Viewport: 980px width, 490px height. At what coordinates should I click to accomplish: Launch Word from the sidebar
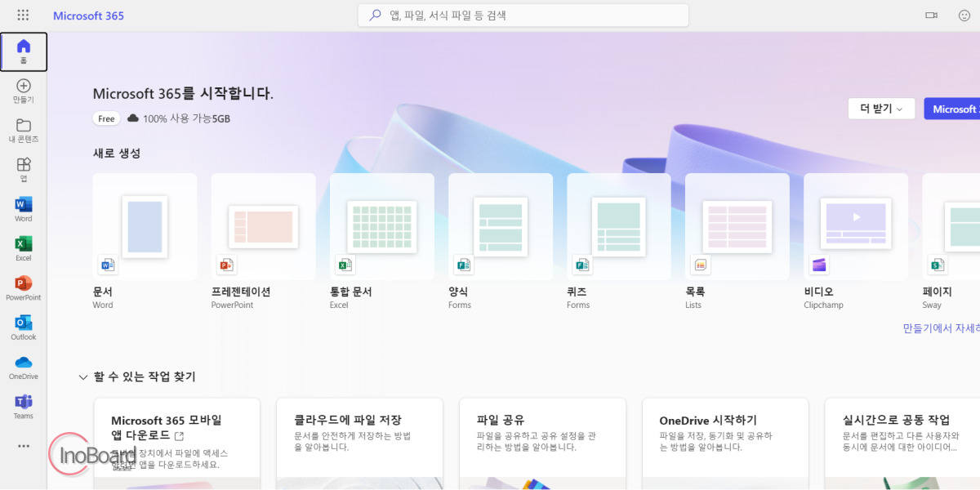[24, 210]
